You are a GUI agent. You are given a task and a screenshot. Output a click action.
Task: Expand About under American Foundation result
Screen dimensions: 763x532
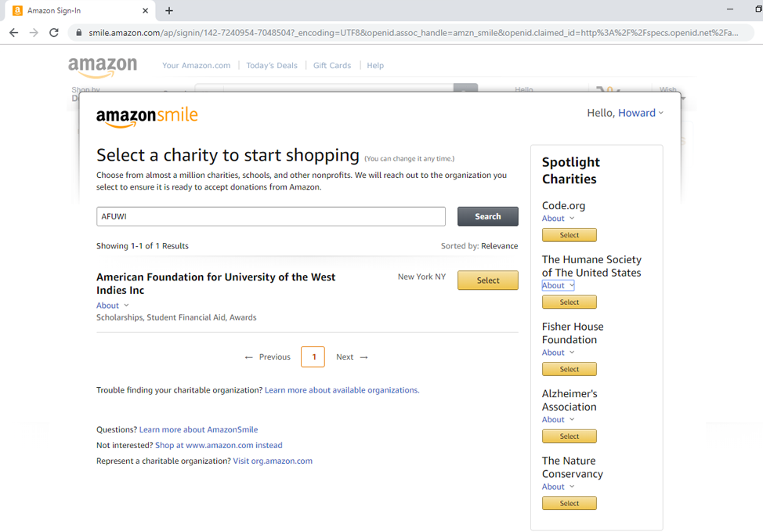tap(112, 306)
